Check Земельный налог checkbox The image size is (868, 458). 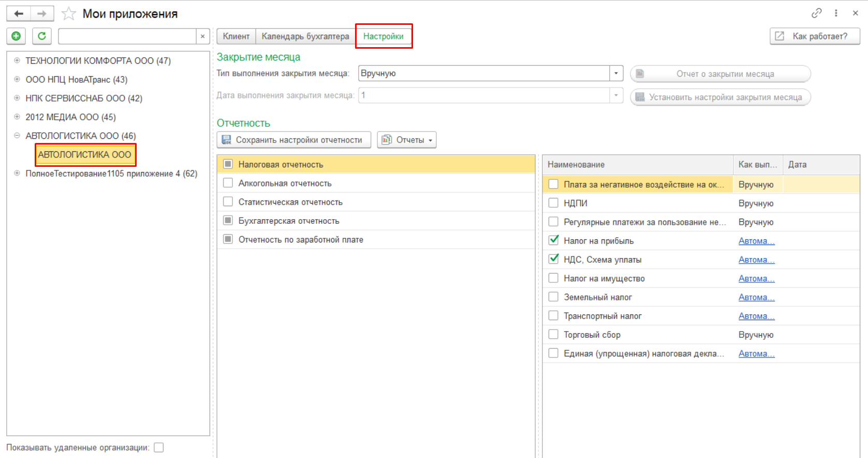click(x=553, y=297)
